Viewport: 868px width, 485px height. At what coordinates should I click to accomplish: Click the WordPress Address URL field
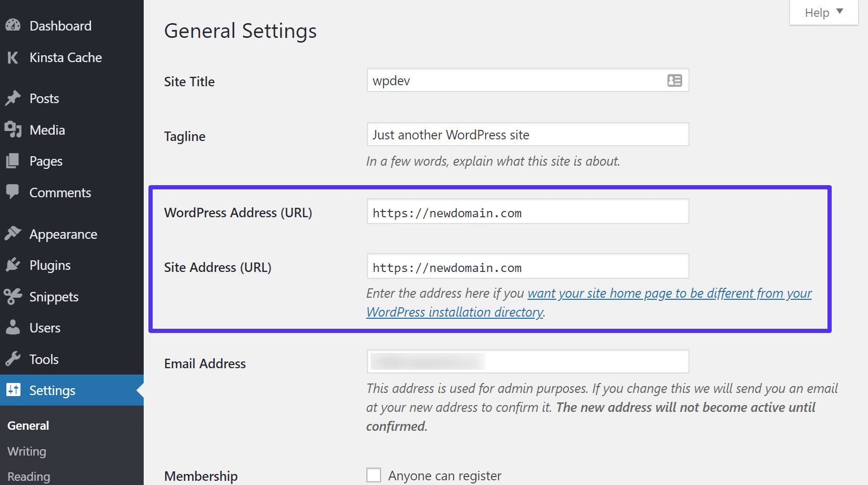pyautogui.click(x=527, y=212)
